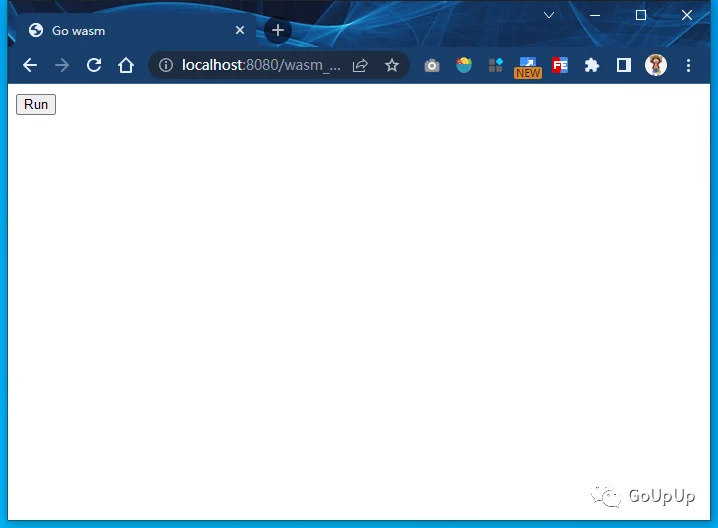Open Chrome's three-dot menu
718x528 pixels.
coord(688,65)
